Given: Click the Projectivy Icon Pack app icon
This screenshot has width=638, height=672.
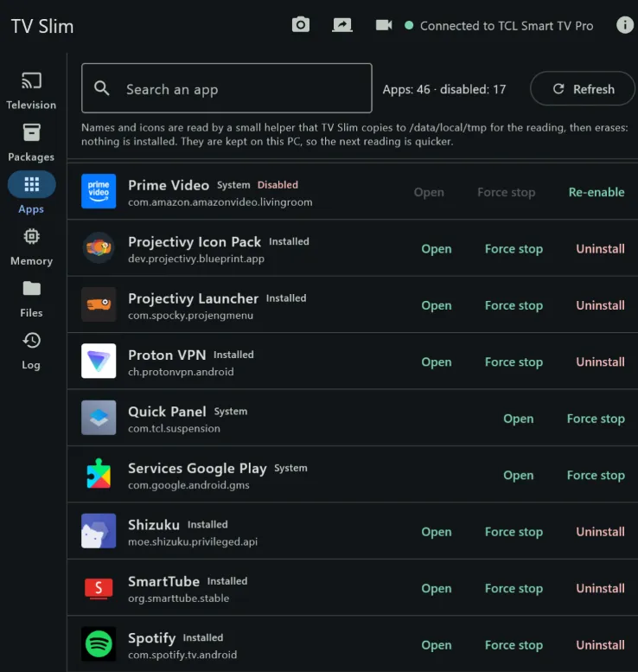Looking at the screenshot, I should pyautogui.click(x=99, y=247).
